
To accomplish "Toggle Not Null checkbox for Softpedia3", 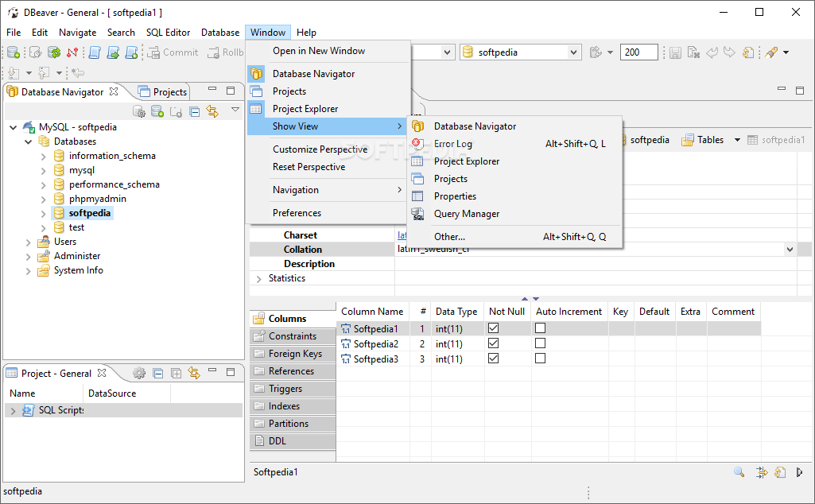I will (x=493, y=358).
